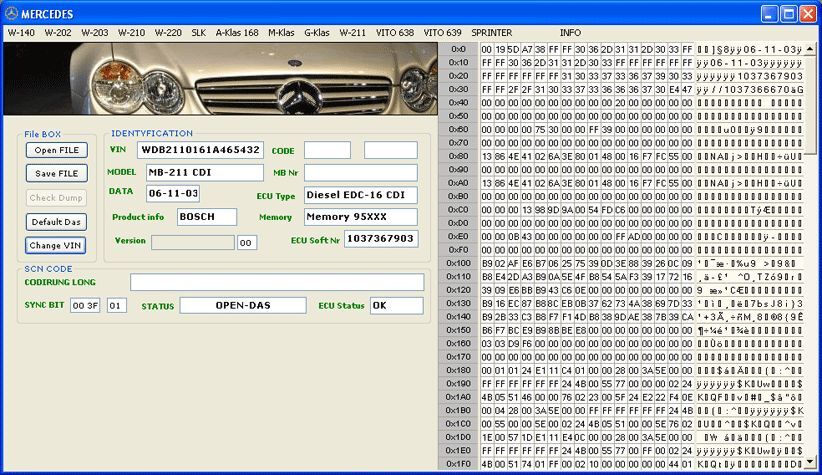Click the Open FILE button
This screenshot has width=822, height=475.
(57, 150)
